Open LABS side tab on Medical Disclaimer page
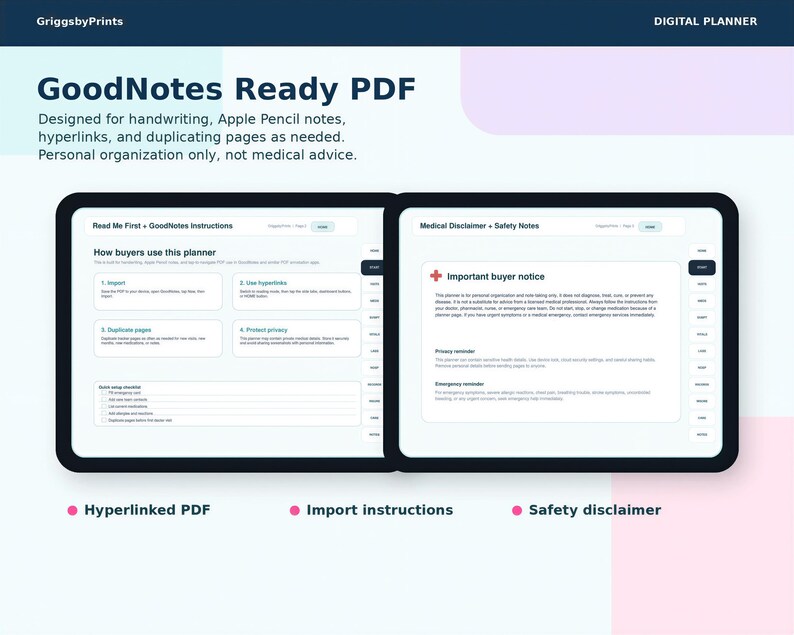 tap(702, 351)
